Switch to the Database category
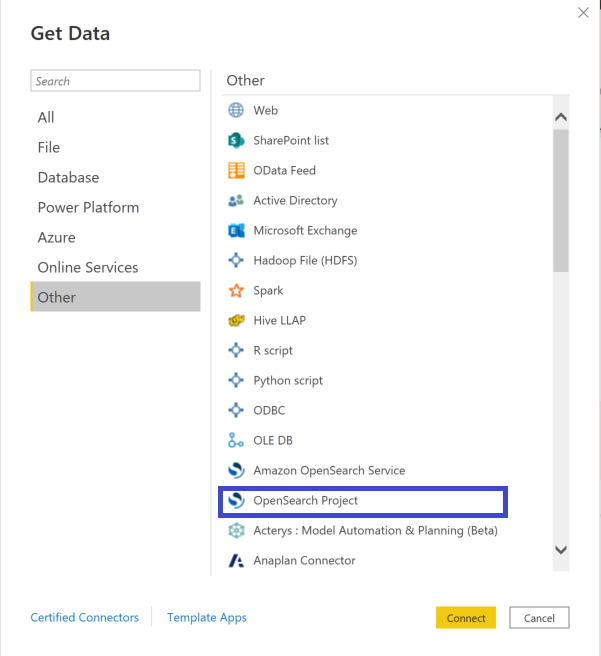Image resolution: width=601 pixels, height=656 pixels. pos(69,177)
